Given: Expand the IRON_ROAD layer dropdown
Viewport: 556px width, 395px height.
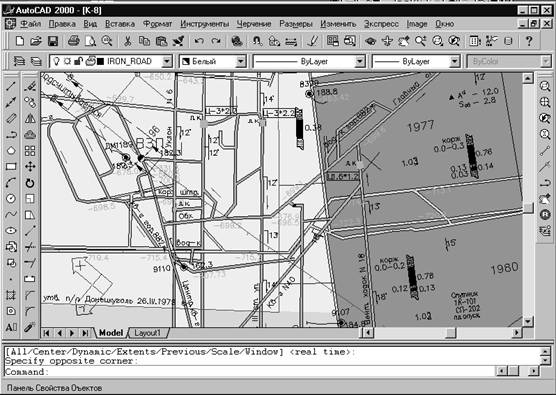Looking at the screenshot, I should [x=167, y=61].
